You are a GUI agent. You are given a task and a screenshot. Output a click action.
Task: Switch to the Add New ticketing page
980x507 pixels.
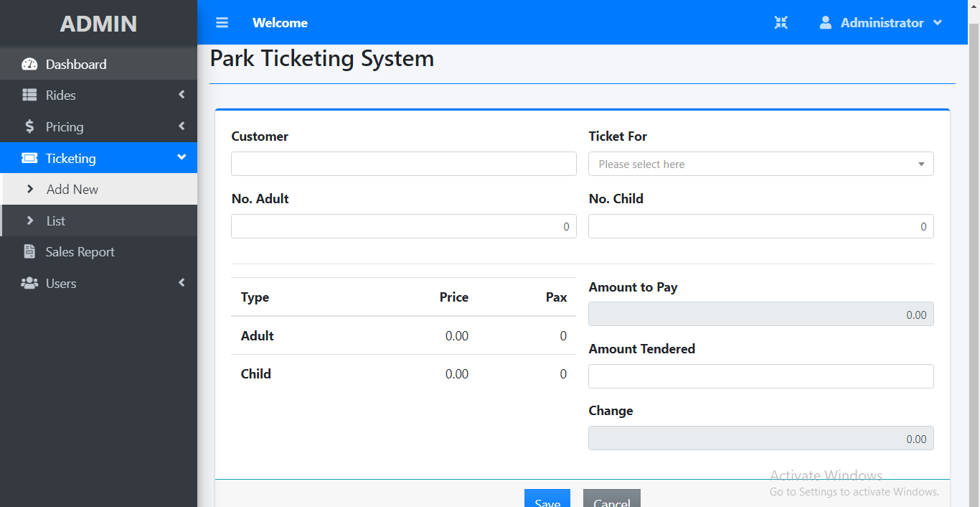(71, 189)
